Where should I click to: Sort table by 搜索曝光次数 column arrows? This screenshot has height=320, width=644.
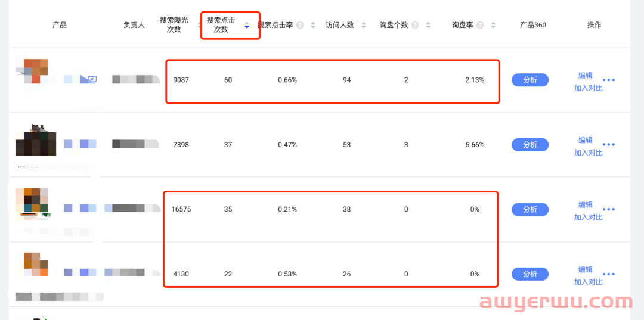pos(200,25)
